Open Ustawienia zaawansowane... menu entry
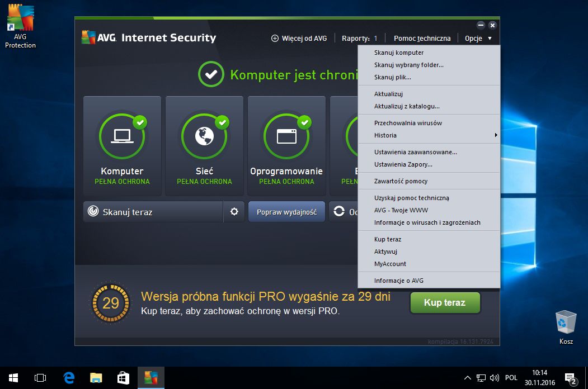 click(429, 152)
